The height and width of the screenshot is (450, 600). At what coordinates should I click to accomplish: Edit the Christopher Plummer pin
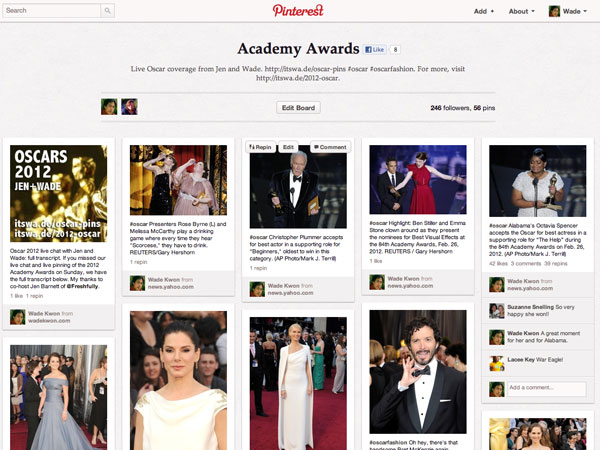pos(288,147)
